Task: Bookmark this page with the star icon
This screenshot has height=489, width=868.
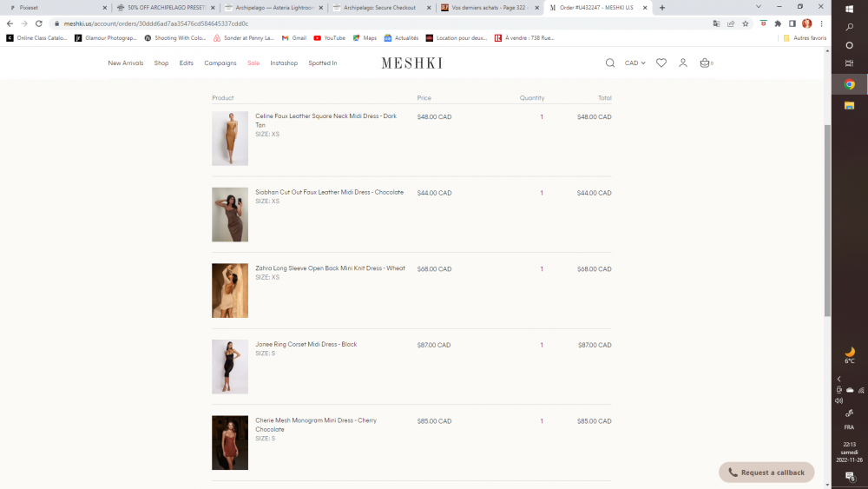Action: point(745,23)
